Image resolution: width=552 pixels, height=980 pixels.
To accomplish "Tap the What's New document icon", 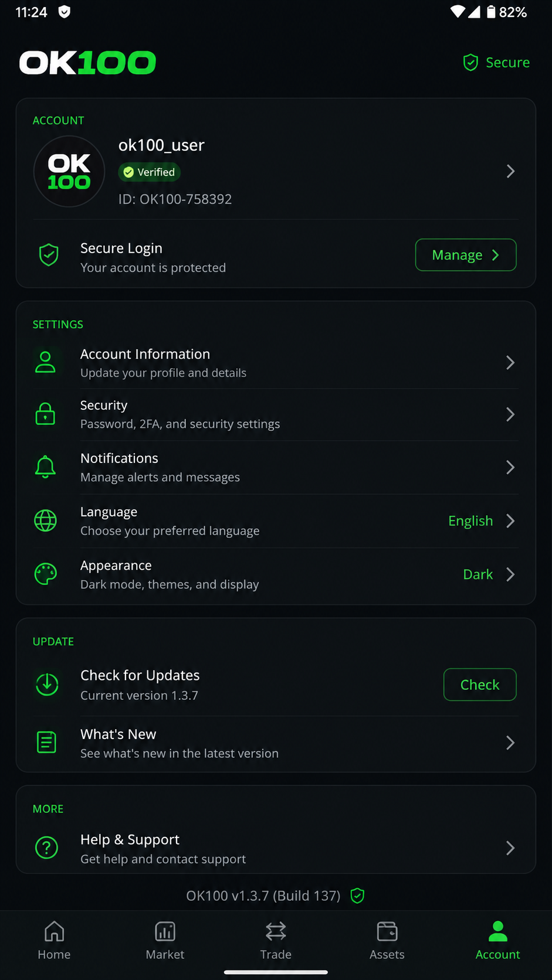I will 46,743.
